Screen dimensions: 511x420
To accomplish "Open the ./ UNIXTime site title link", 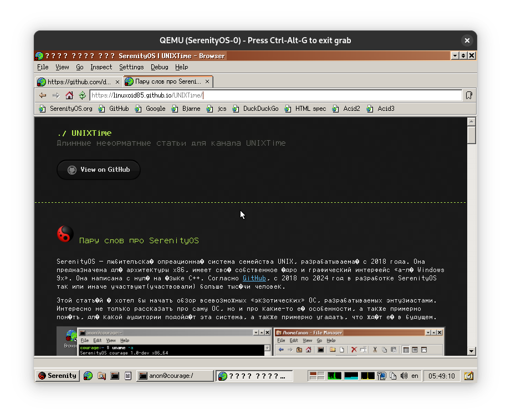I will tap(84, 133).
